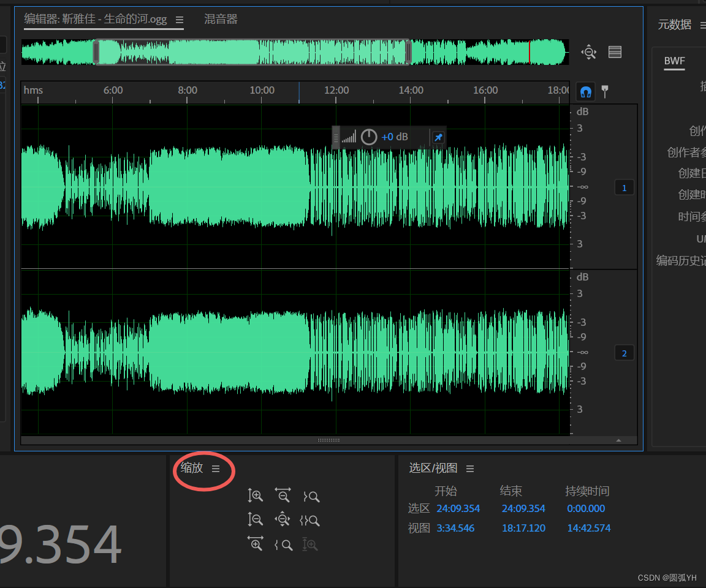Open the 选区/视图 panel menu
The image size is (706, 588).
tap(469, 468)
